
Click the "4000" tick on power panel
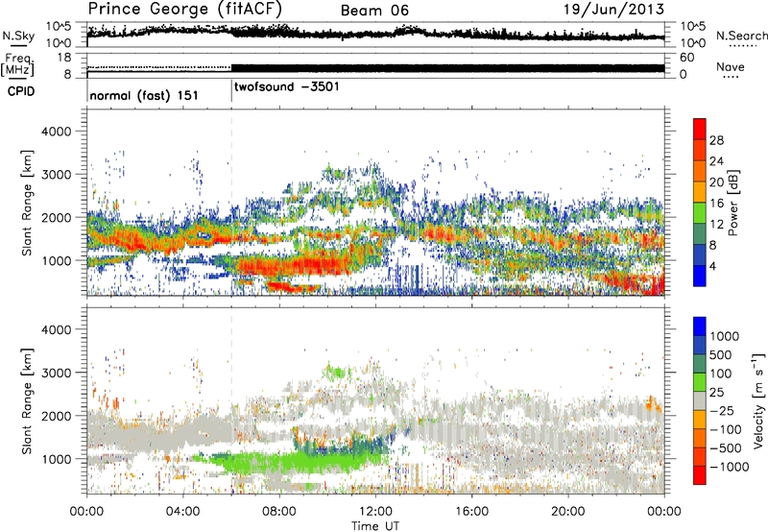(x=56, y=132)
